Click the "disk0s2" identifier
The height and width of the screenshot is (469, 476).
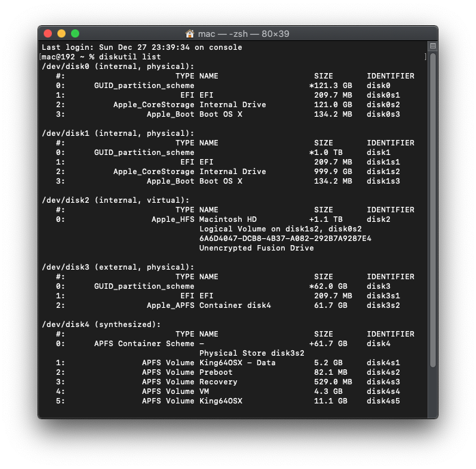click(x=383, y=104)
